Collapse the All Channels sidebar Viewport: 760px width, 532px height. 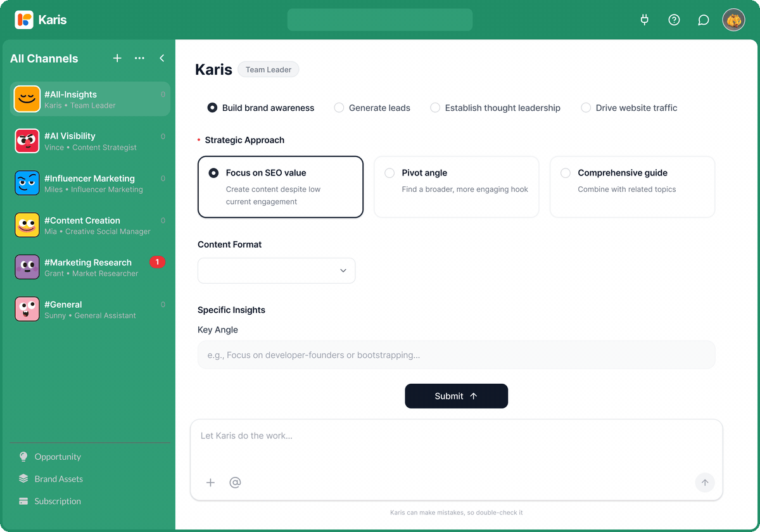162,58
